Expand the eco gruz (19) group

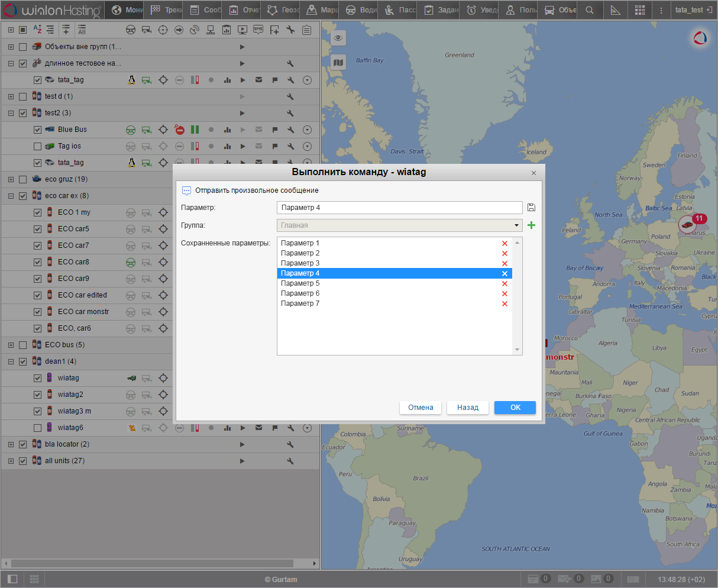point(11,179)
